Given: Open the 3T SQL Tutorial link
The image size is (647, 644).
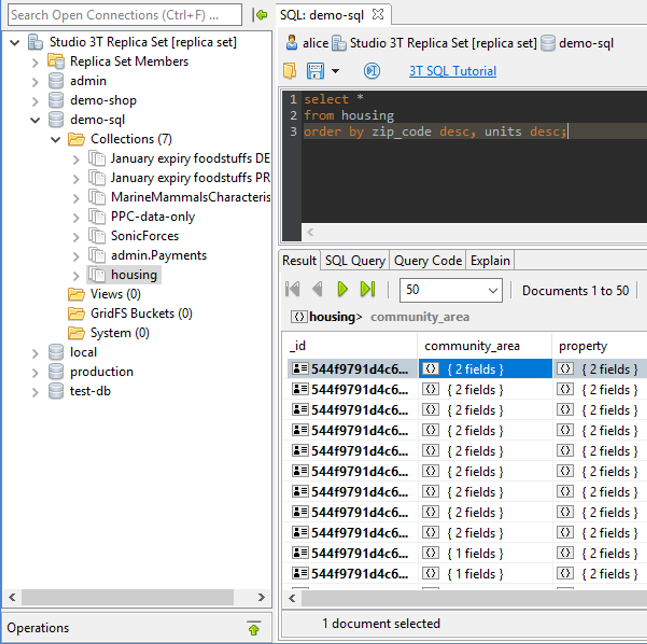Looking at the screenshot, I should 452,71.
